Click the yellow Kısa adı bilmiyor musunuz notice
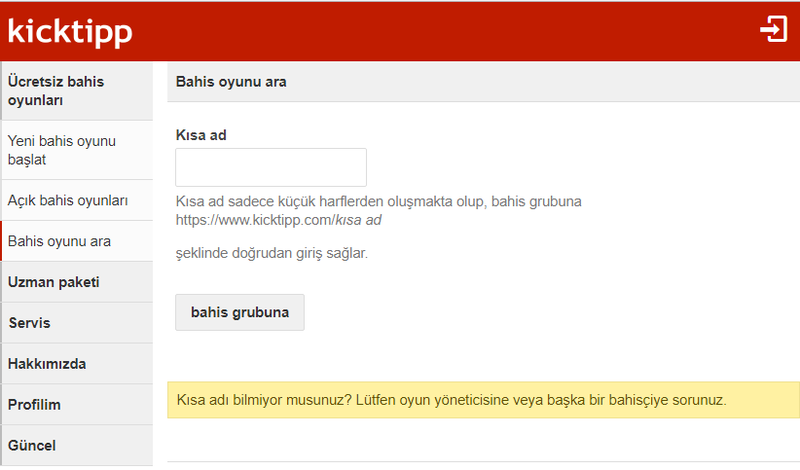The image size is (800, 470). tap(483, 400)
